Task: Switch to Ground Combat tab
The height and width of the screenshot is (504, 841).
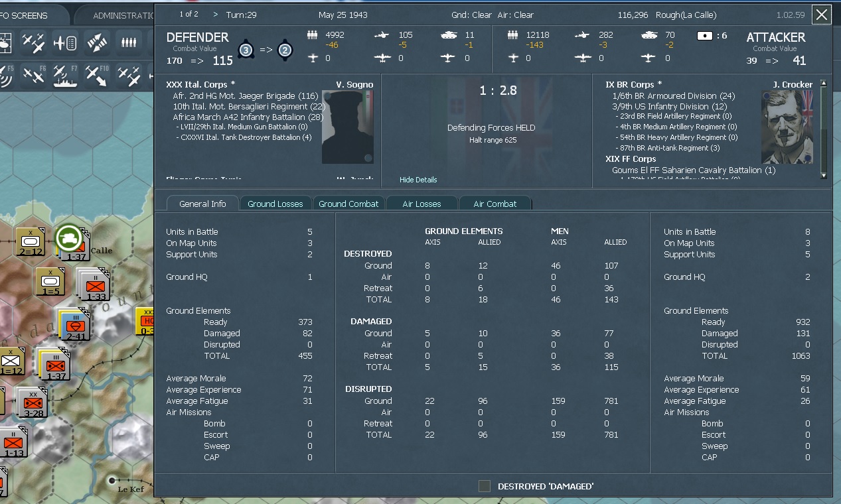Action: click(348, 204)
